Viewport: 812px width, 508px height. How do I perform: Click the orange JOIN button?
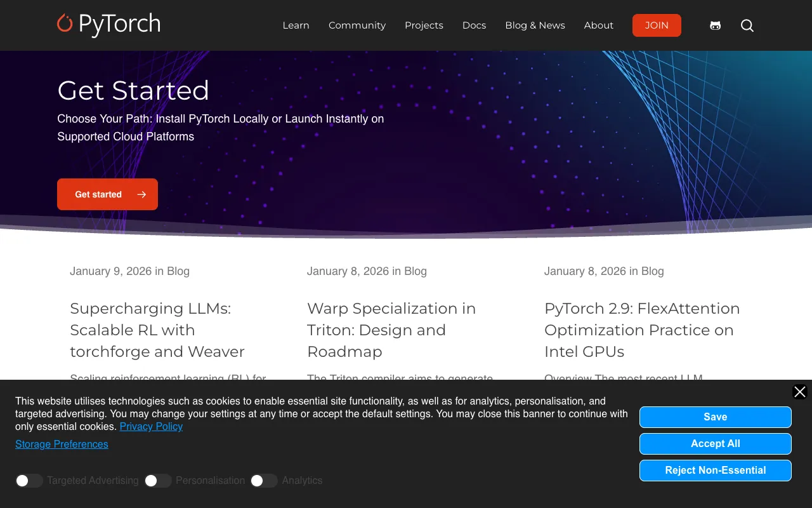click(657, 25)
